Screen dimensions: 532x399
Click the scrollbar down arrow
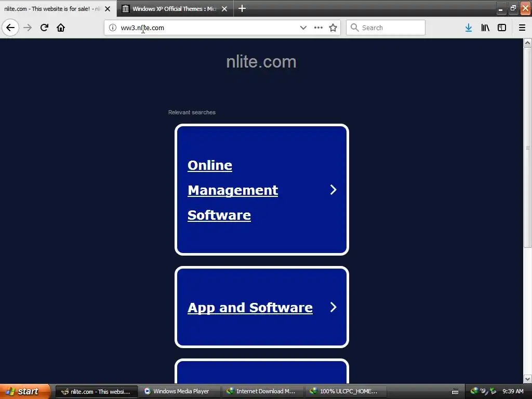(527, 379)
